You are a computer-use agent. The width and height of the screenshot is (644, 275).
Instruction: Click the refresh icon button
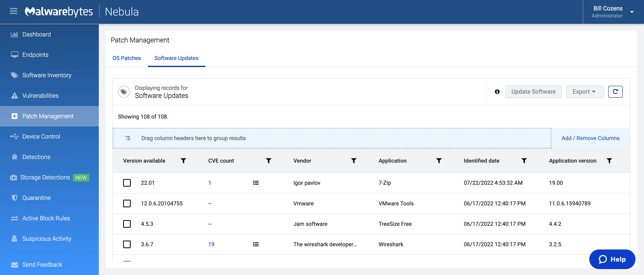coord(615,92)
